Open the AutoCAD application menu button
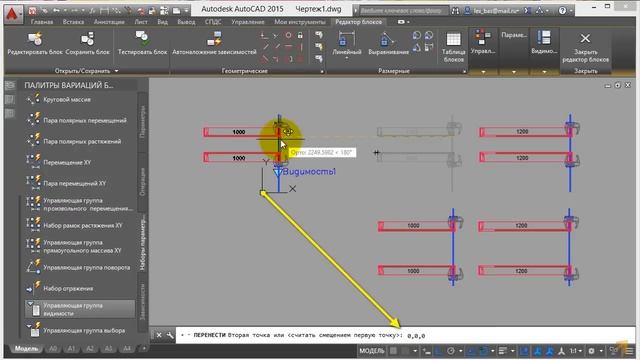 (x=13, y=14)
